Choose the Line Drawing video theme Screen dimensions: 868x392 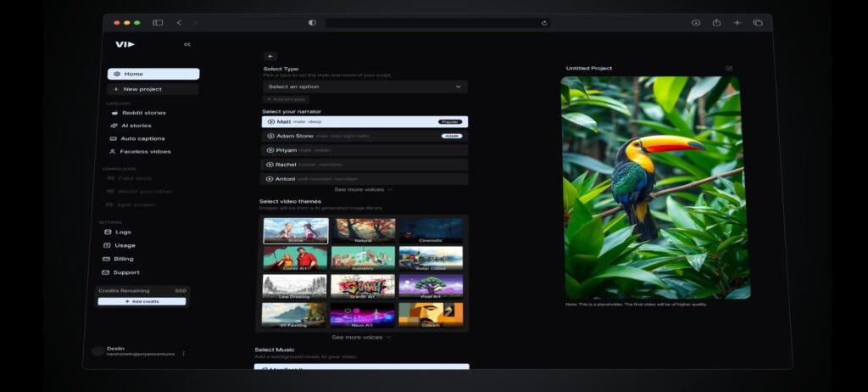pos(294,287)
